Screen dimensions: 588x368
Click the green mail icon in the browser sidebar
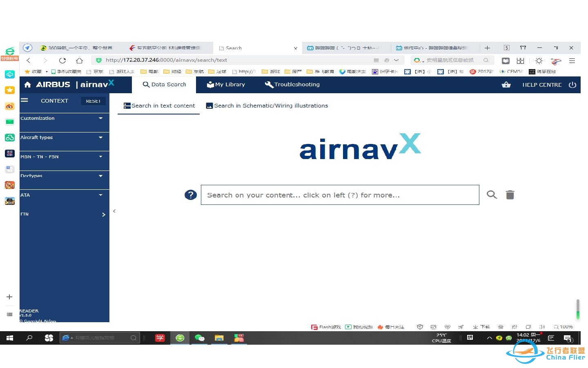[10, 121]
